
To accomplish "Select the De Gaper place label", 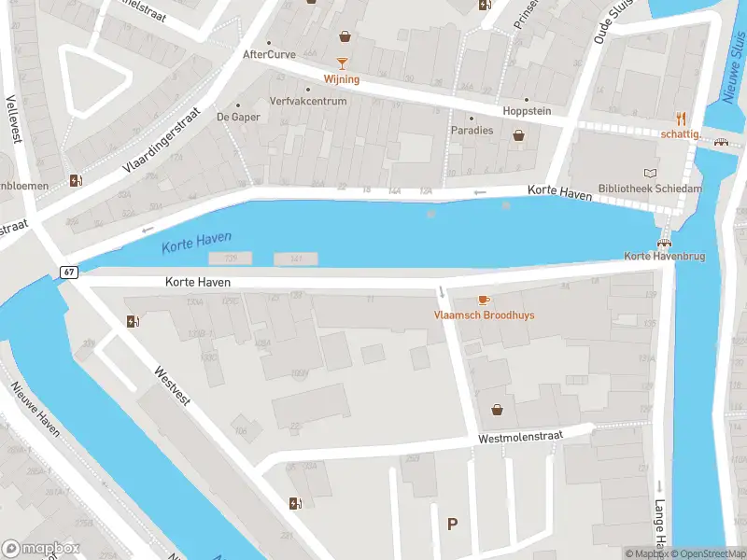I will pos(238,117).
